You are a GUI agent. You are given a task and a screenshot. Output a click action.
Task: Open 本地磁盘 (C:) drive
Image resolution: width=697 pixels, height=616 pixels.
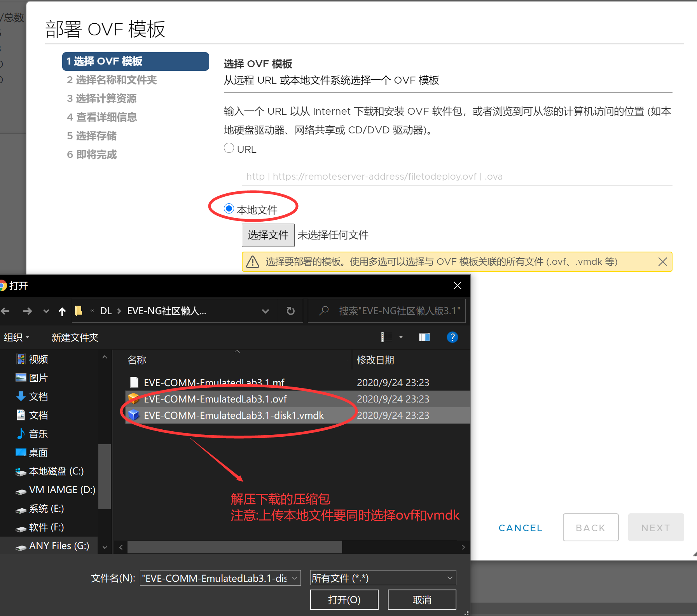click(50, 471)
